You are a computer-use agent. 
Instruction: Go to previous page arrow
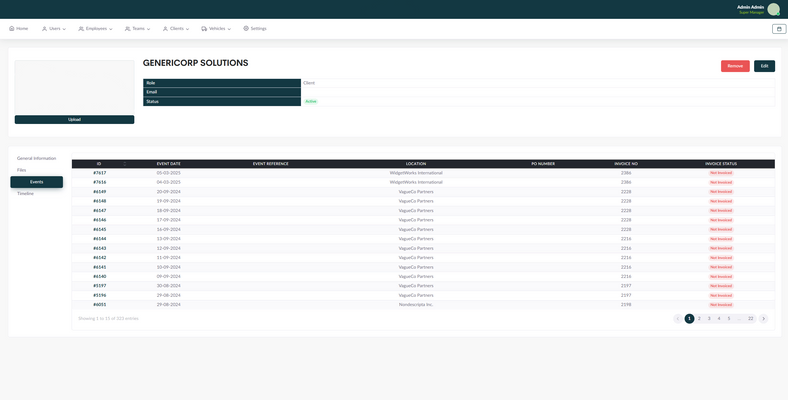click(x=677, y=319)
